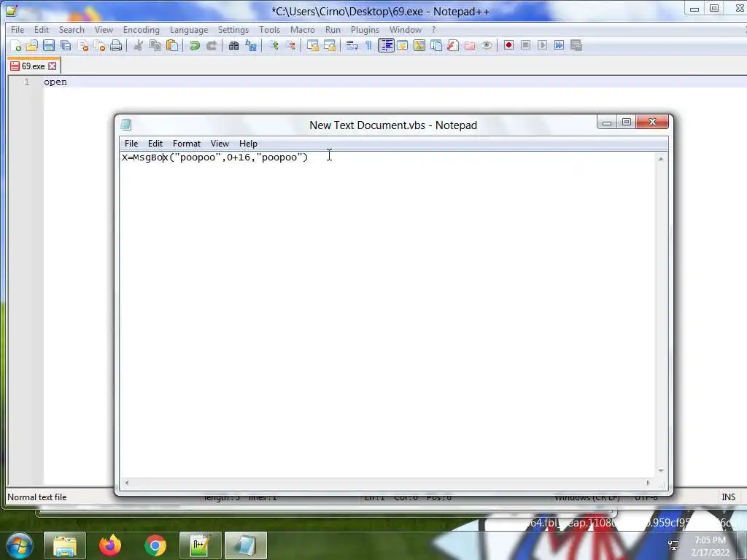Open Notepad's Format menu
This screenshot has width=747, height=560.
tap(186, 144)
